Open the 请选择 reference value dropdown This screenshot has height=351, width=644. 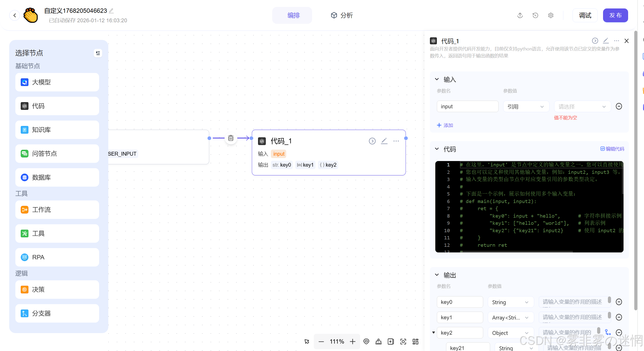pyautogui.click(x=582, y=107)
